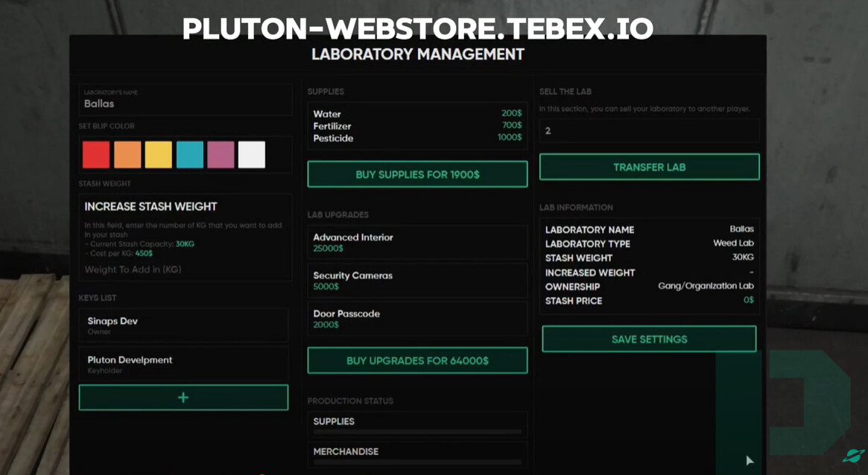Viewport: 868px width, 475px height.
Task: Click the Merchandise production progress bar
Action: click(417, 462)
